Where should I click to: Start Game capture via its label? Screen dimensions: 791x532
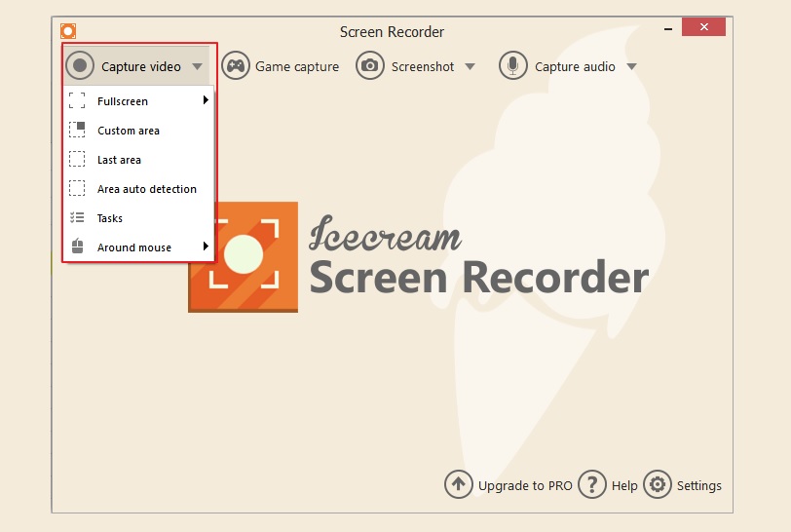pyautogui.click(x=297, y=66)
